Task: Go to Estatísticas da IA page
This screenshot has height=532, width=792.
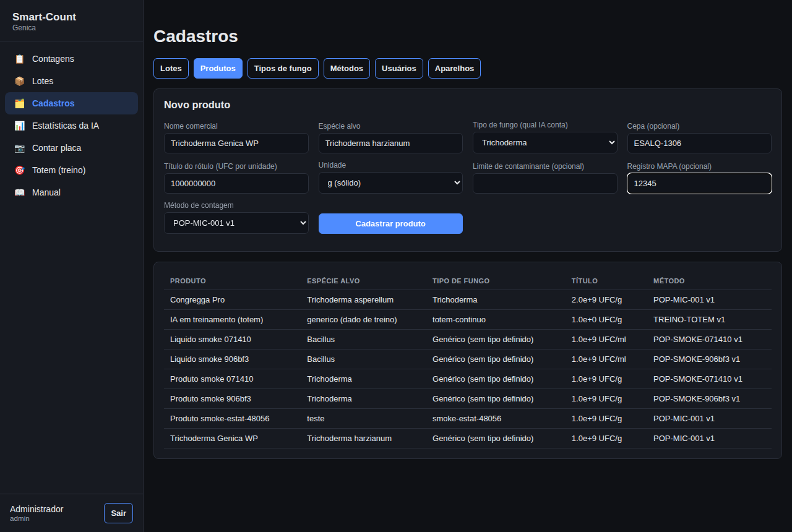Action: (x=72, y=126)
